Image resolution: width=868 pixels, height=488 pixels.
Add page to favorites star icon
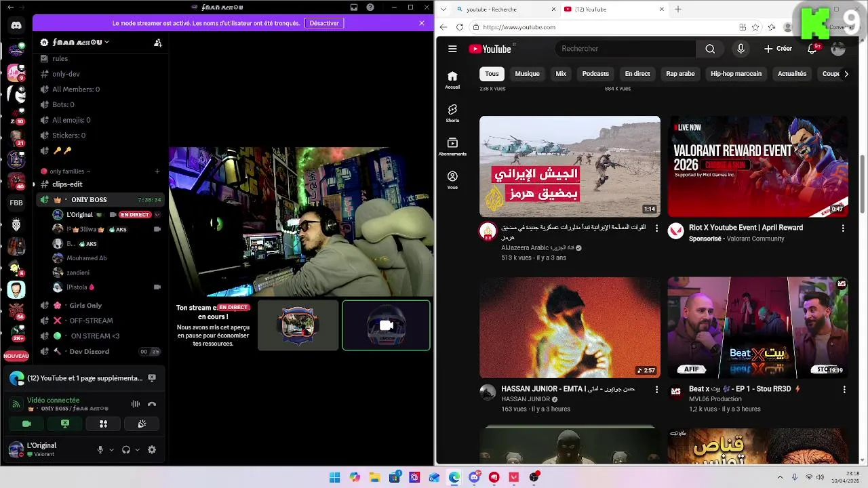pyautogui.click(x=757, y=27)
